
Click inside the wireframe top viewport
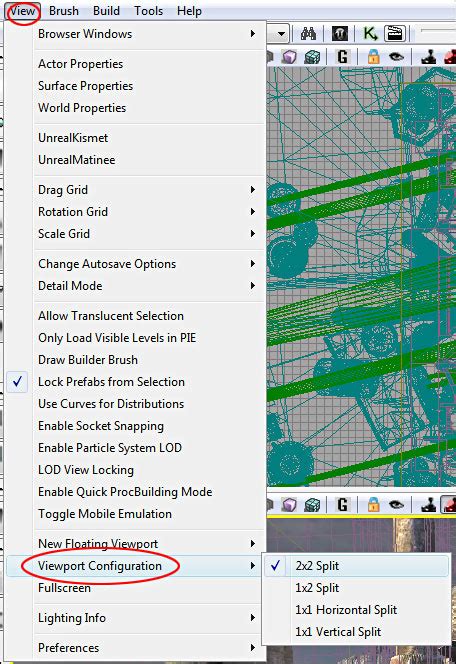(x=361, y=276)
